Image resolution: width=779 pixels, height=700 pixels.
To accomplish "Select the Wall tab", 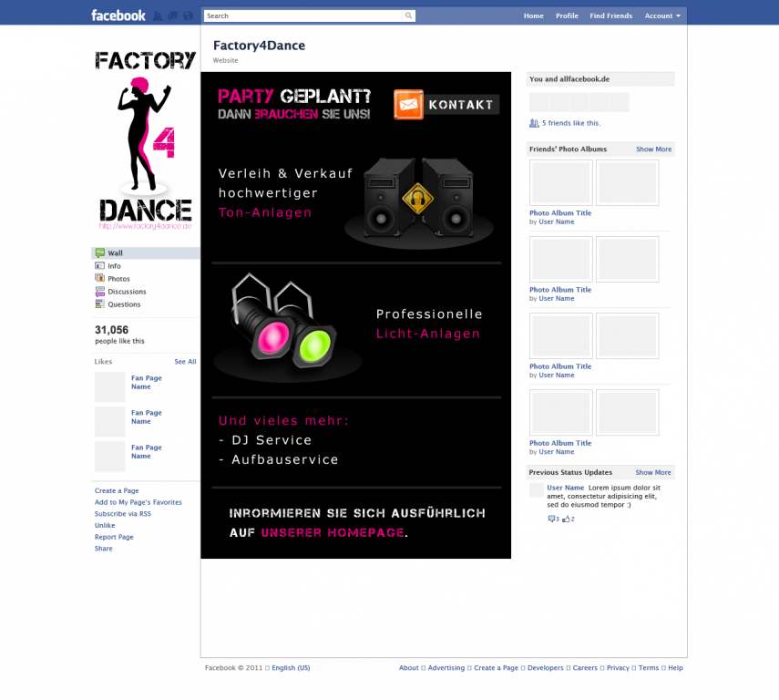I will pos(146,252).
